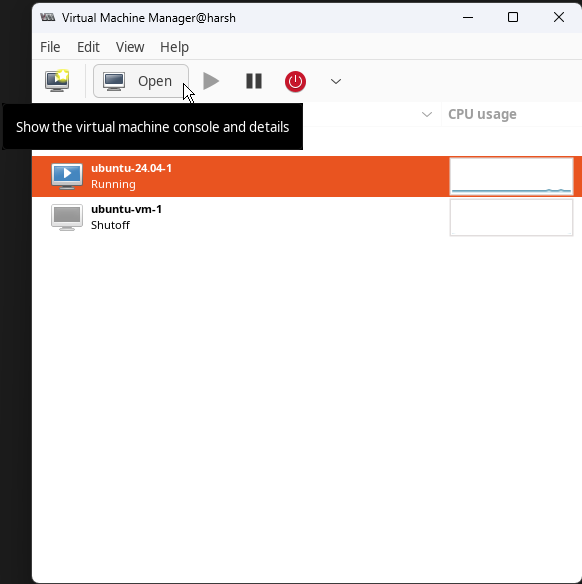
Task: Open the selected VM with Open button
Action: (x=141, y=81)
